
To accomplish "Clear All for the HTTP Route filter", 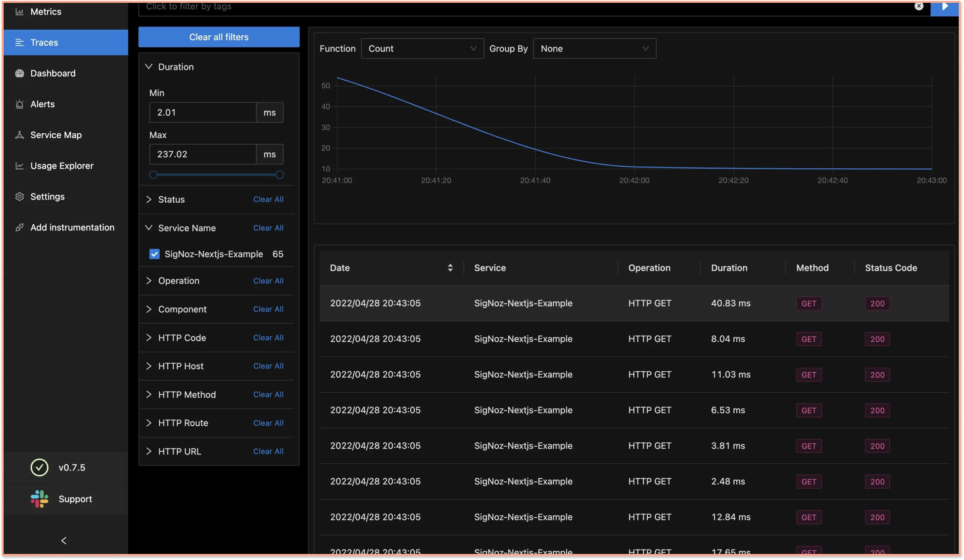I will pyautogui.click(x=268, y=423).
